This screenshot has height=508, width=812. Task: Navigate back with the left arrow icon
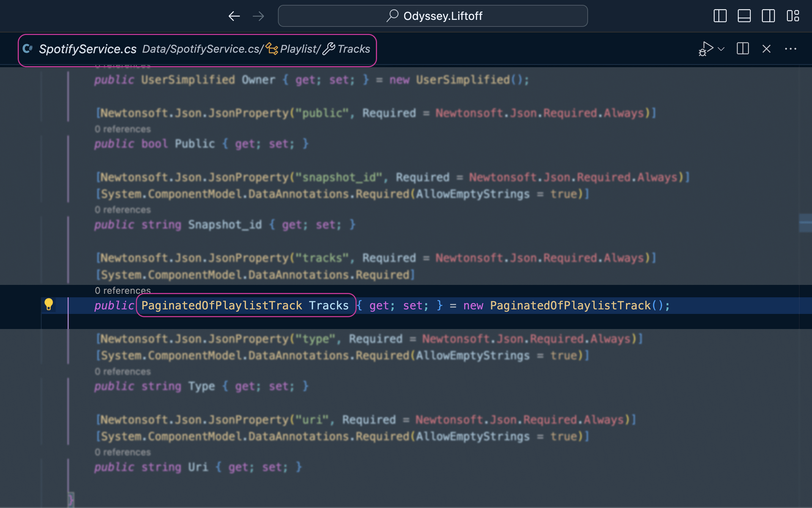234,16
